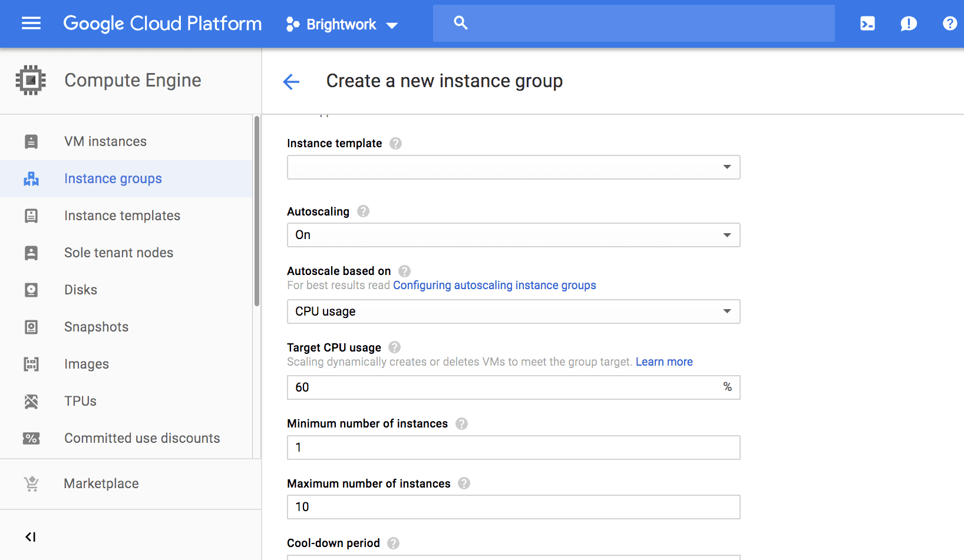Click the Instance templates icon
964x560 pixels.
point(31,216)
